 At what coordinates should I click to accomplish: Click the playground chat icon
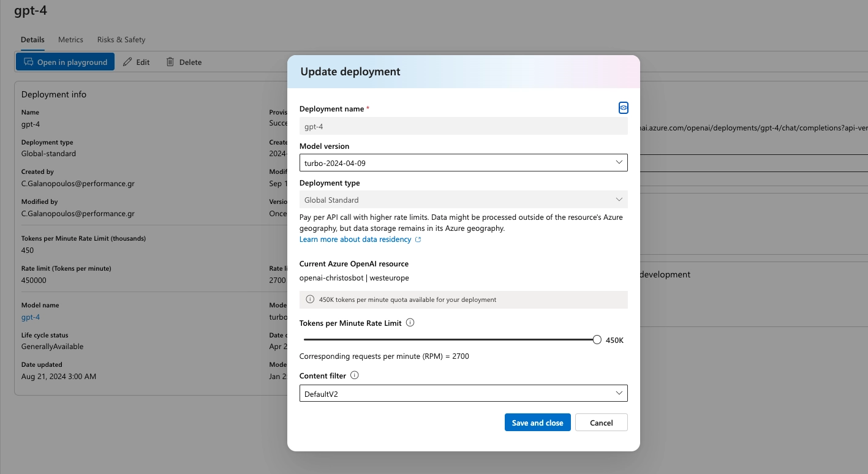pos(28,62)
